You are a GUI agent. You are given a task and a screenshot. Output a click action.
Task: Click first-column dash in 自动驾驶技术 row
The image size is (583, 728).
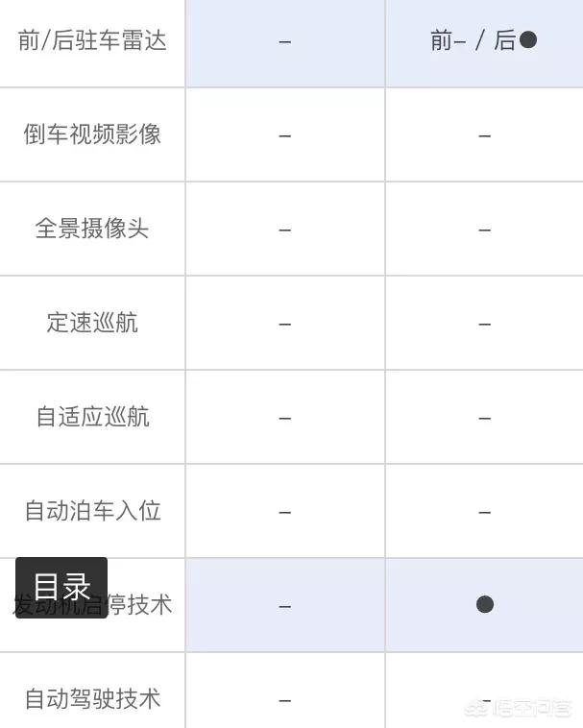(x=285, y=700)
